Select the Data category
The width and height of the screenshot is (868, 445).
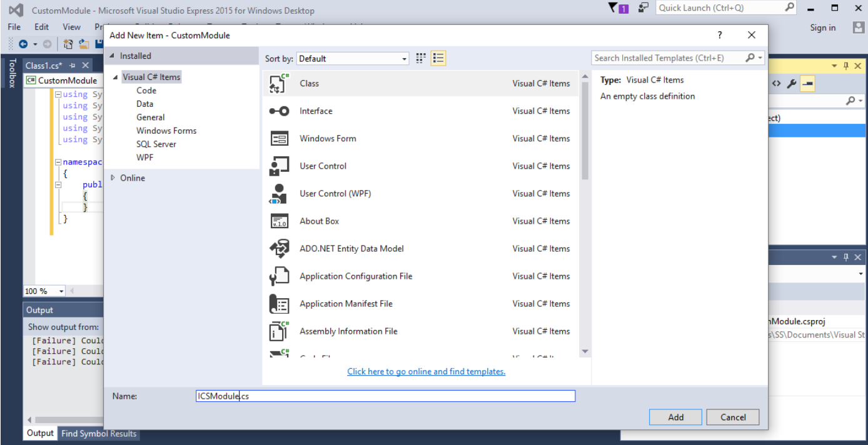point(144,104)
